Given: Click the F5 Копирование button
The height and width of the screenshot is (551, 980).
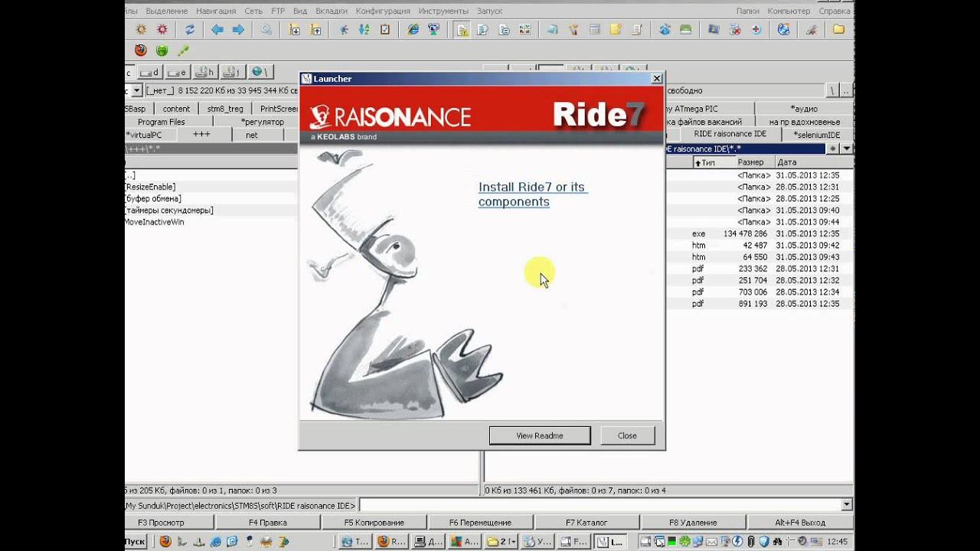Looking at the screenshot, I should [374, 523].
